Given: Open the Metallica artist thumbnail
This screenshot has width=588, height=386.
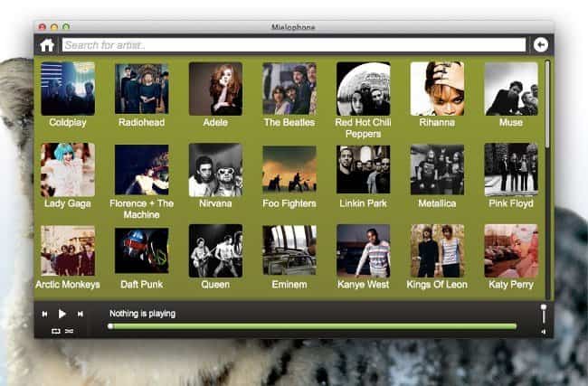Looking at the screenshot, I should pos(437,170).
